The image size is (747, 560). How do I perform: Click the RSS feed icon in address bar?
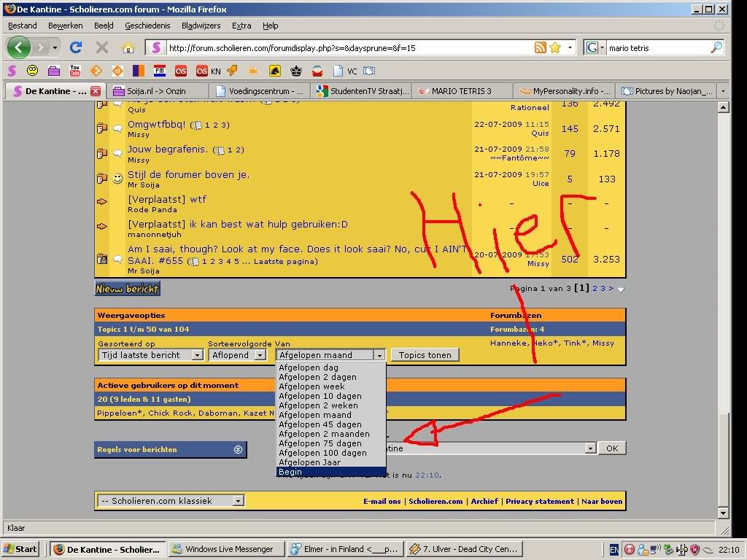tap(541, 47)
